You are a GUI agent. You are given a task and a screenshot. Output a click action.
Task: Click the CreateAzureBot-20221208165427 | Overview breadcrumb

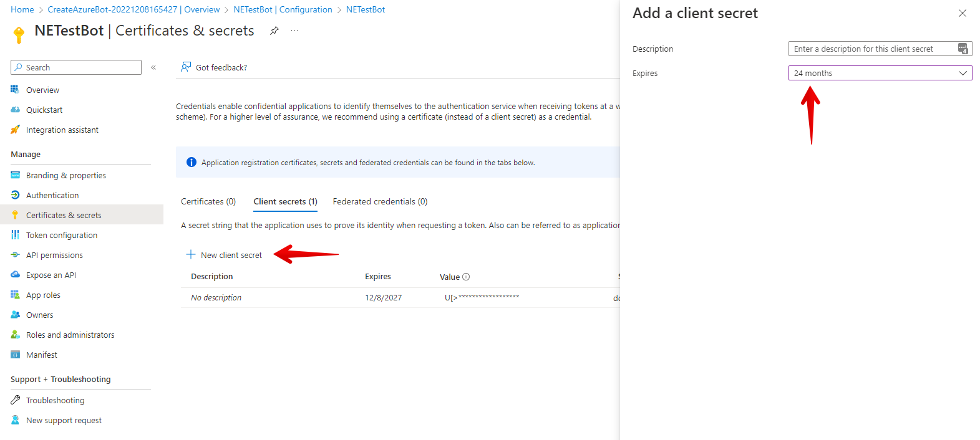(x=133, y=9)
